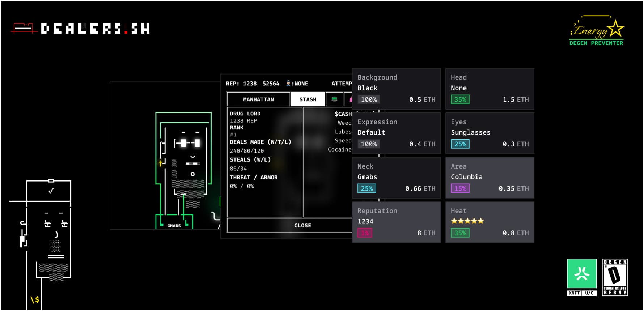Screen dimensions: 644x311
Task: Click the 86/34 steals value
Action: click(238, 169)
